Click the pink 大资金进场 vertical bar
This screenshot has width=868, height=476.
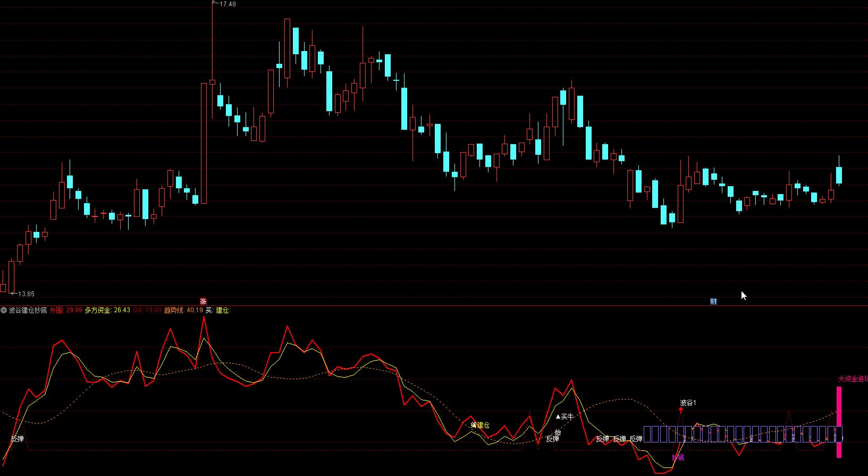[839, 422]
